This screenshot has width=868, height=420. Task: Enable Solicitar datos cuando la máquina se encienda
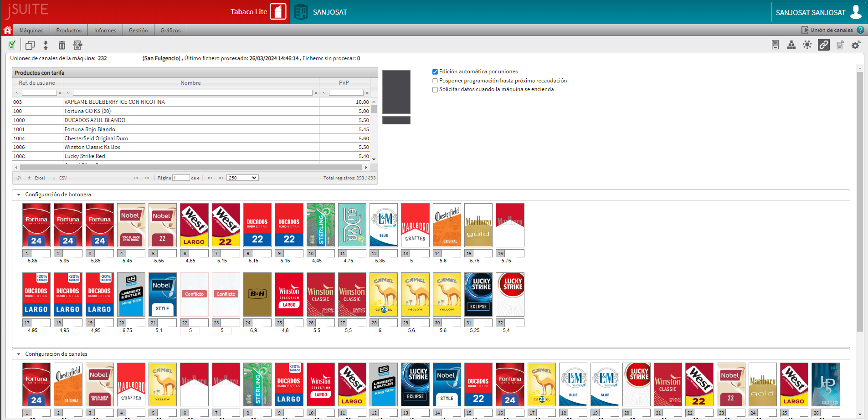click(435, 89)
